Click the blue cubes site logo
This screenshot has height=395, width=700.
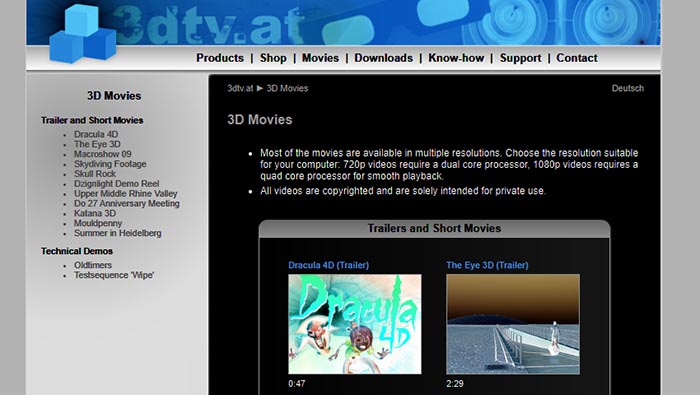83,33
